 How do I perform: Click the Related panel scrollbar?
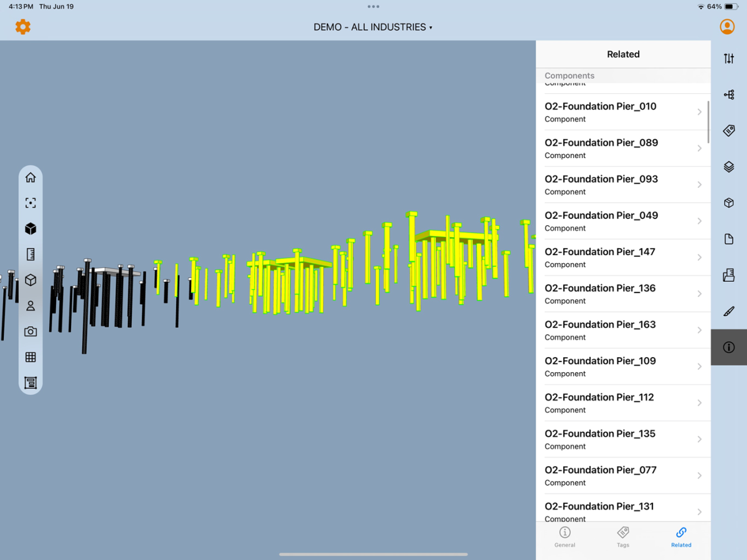[708, 122]
